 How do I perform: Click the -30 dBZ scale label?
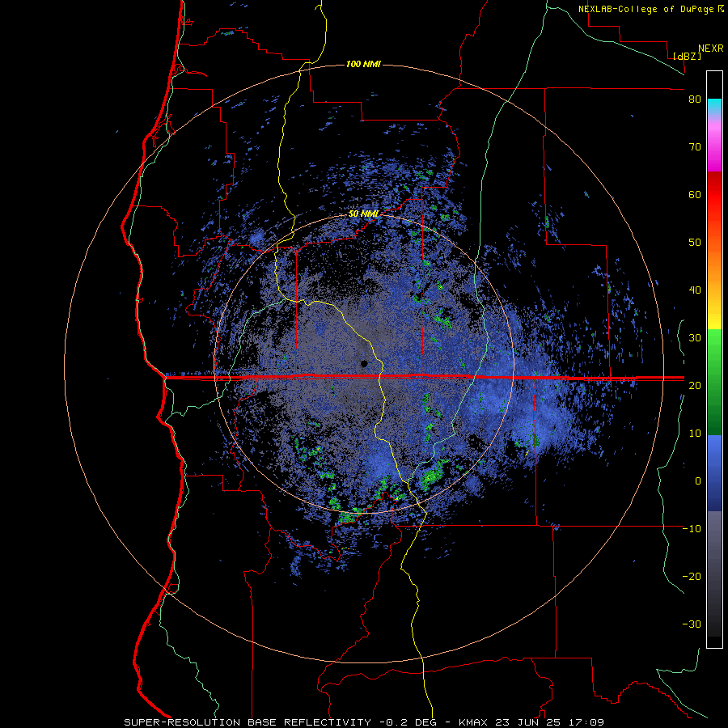pos(692,624)
